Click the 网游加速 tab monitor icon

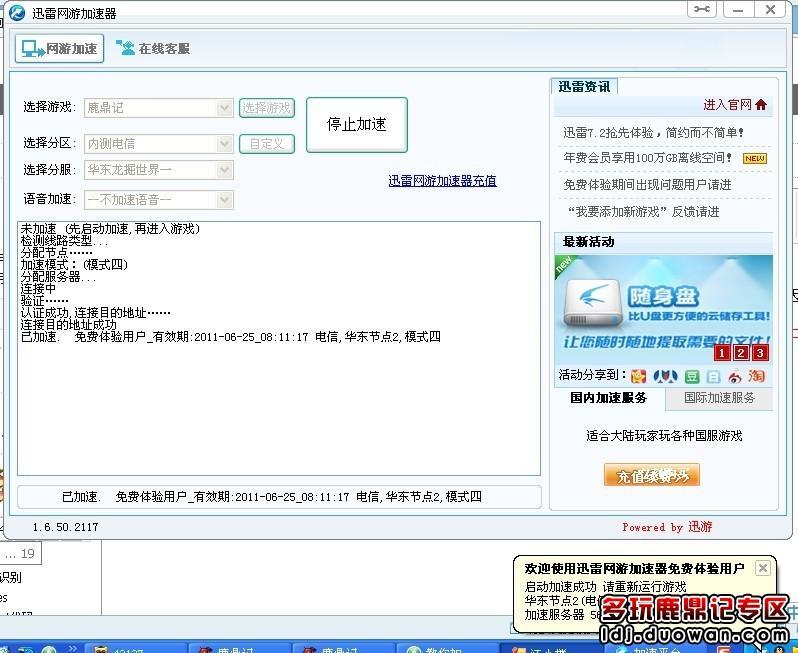33,49
